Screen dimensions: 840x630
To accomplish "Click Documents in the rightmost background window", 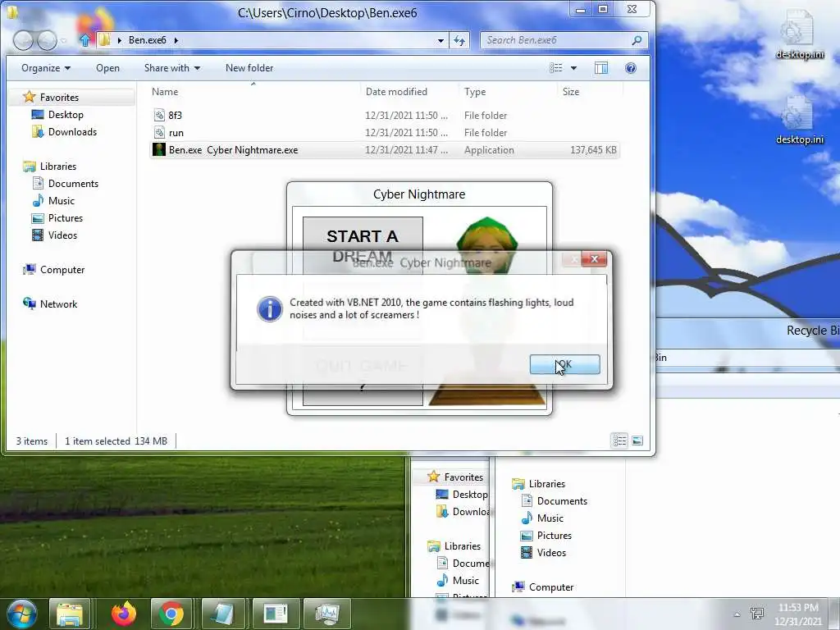I will [562, 501].
